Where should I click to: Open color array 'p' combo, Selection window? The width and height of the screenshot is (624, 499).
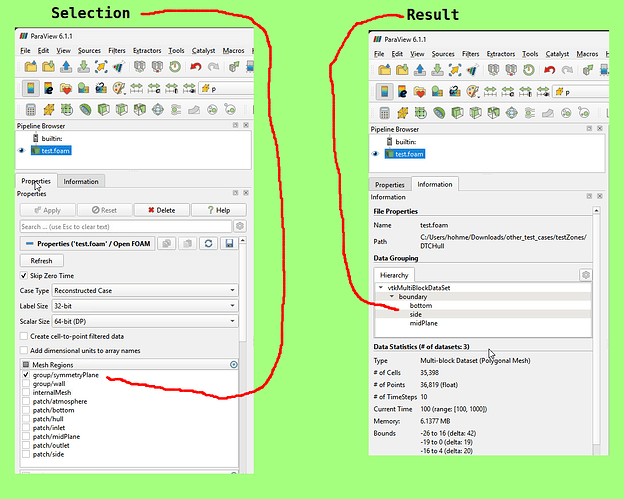coord(226,88)
